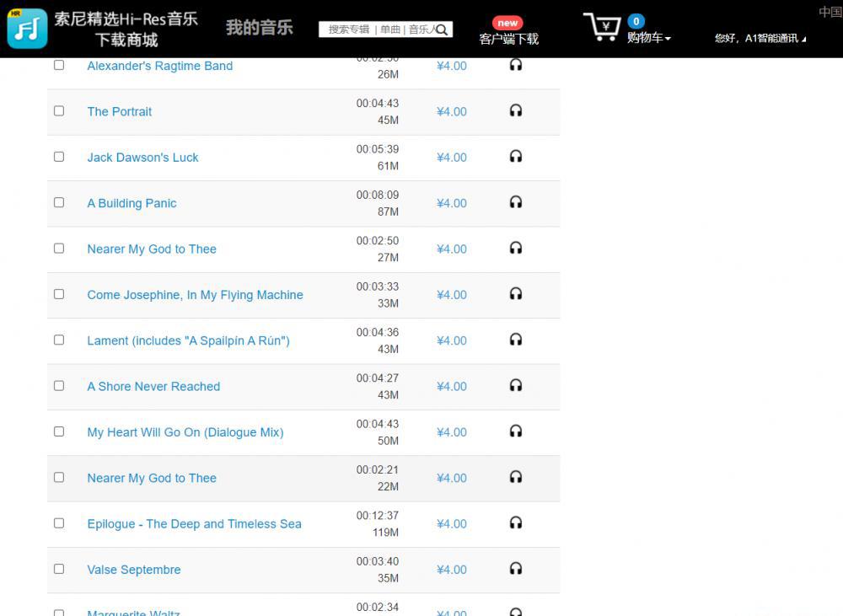Viewport: 843px width, 616px height.
Task: Open My Heart Will Go On (Dialogue Mix) link
Action: 185,432
